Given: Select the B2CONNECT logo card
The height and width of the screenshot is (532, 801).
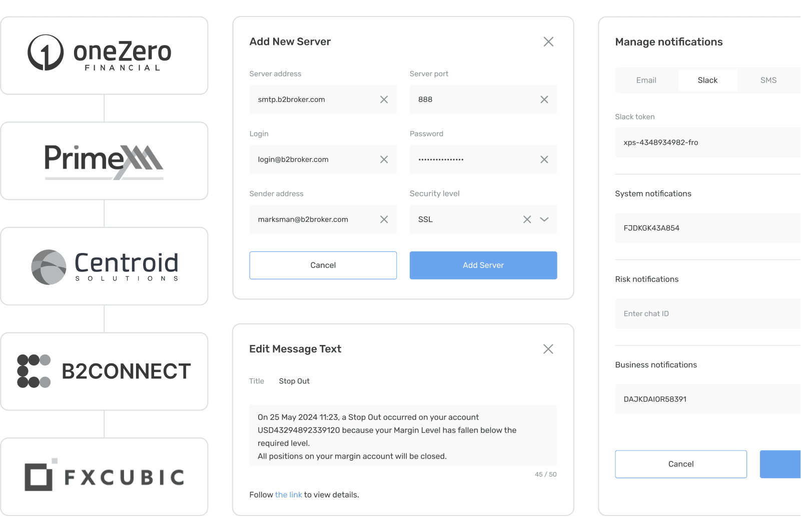Looking at the screenshot, I should point(104,371).
